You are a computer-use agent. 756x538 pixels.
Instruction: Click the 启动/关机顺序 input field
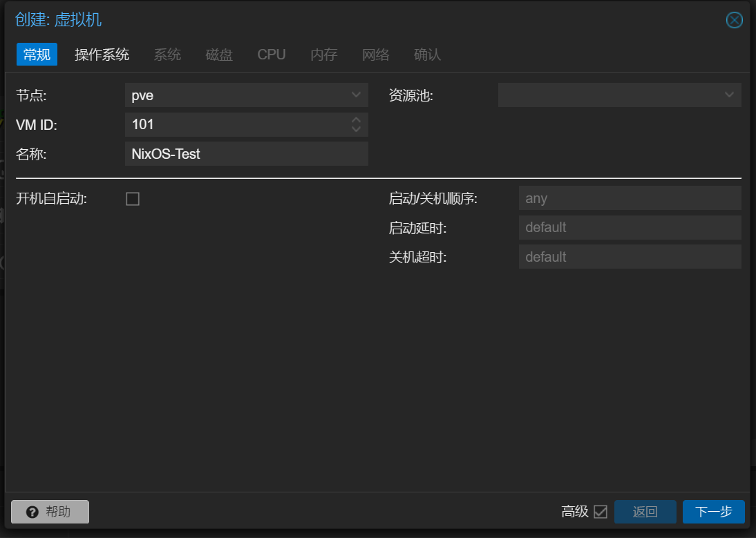tap(630, 198)
